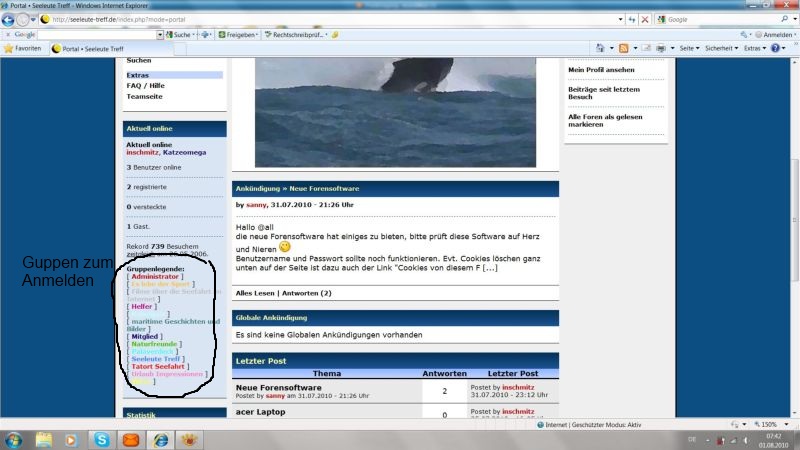Screen dimensions: 800x450
Task: Click the Google Toolbar Suche button
Action: (x=181, y=34)
